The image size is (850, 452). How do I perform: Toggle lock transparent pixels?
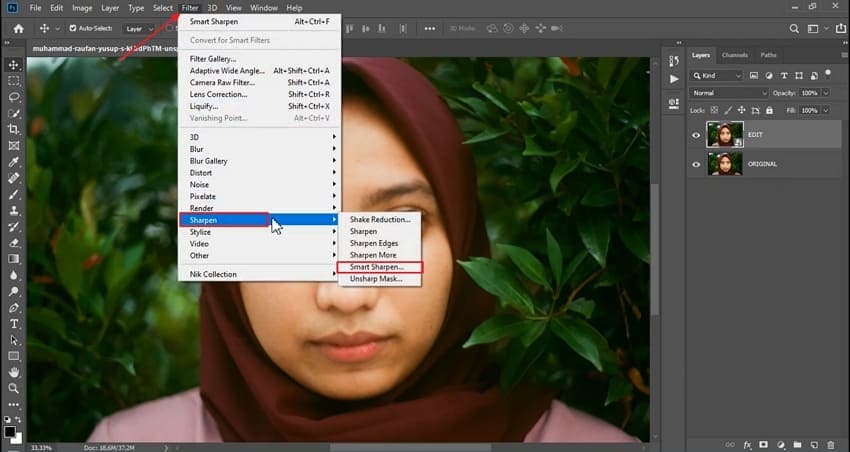pyautogui.click(x=714, y=110)
